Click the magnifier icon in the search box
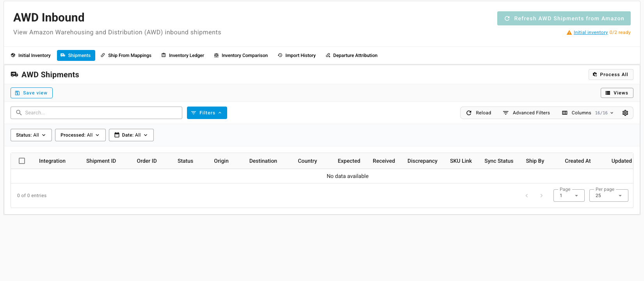Image resolution: width=644 pixels, height=281 pixels. point(19,113)
